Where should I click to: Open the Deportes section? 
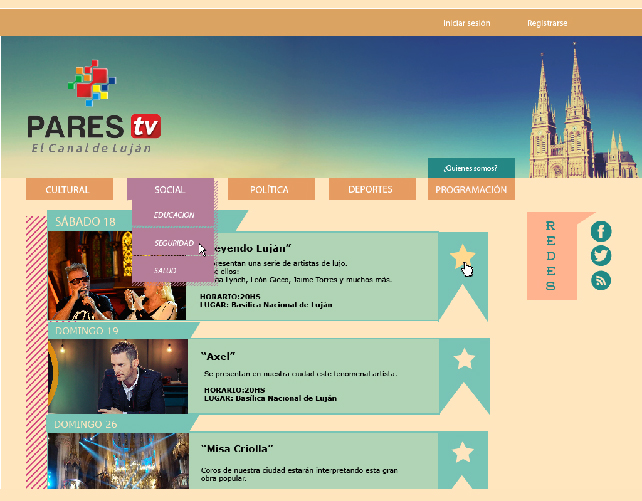pyautogui.click(x=370, y=189)
